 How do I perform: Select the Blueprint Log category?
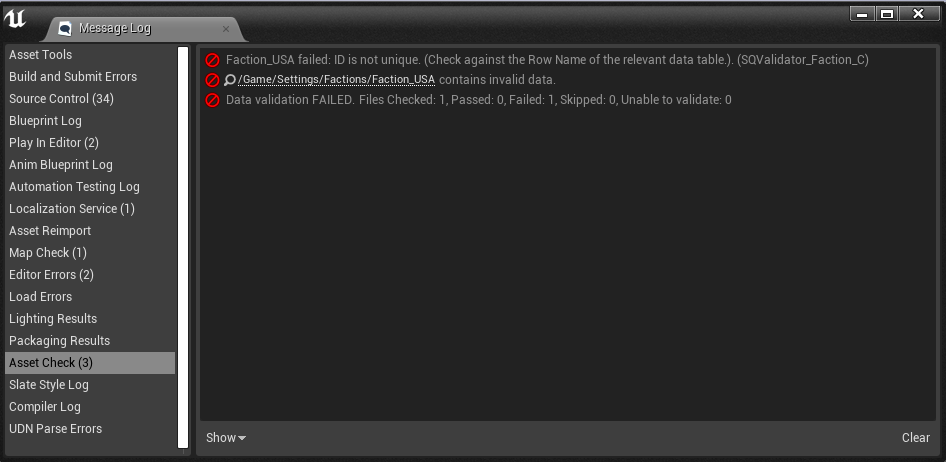click(x=45, y=121)
